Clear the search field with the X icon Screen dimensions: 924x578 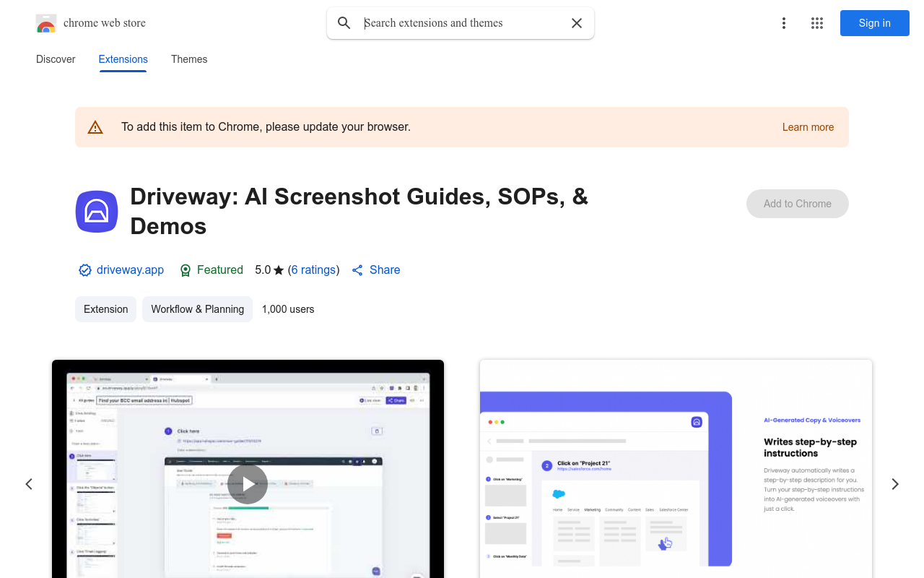577,23
